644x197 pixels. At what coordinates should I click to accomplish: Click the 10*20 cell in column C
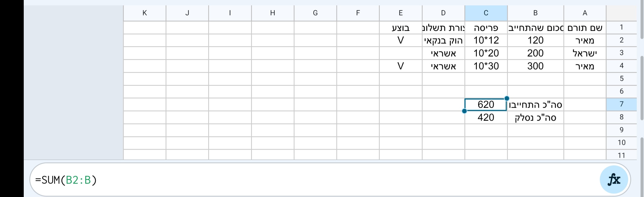pos(486,53)
